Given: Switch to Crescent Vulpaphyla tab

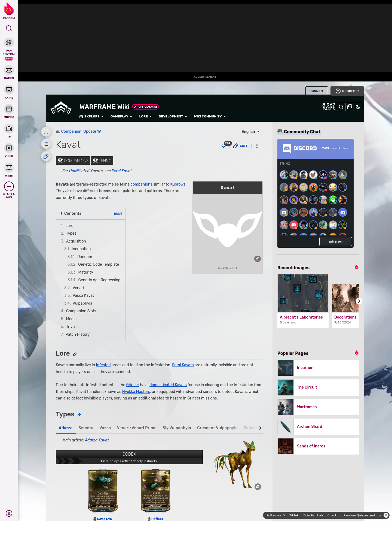Looking at the screenshot, I should coord(217,428).
